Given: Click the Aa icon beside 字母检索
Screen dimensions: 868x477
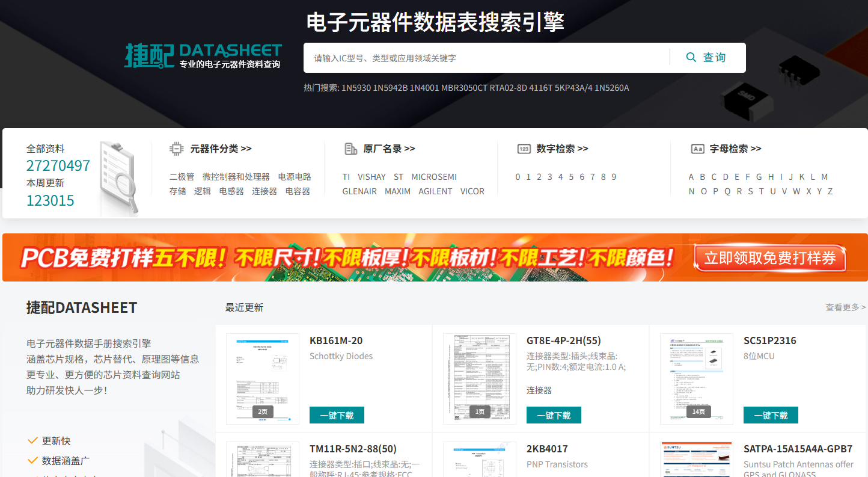Looking at the screenshot, I should [697, 149].
